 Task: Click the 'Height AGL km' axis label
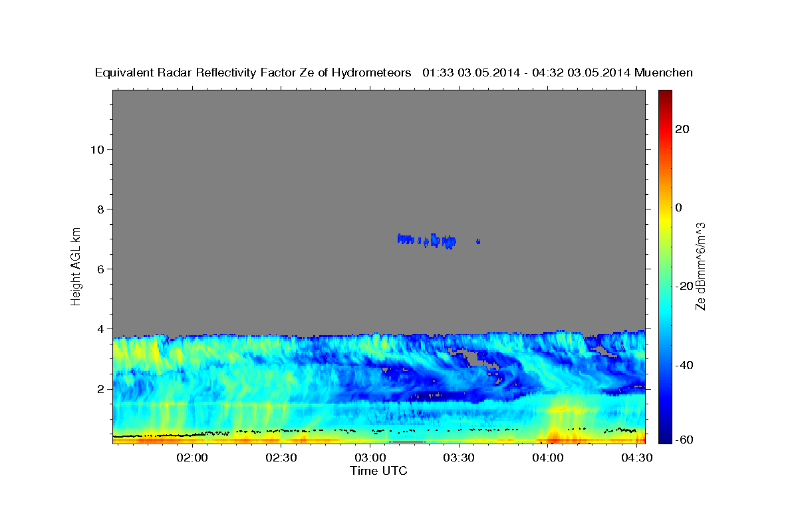point(76,265)
